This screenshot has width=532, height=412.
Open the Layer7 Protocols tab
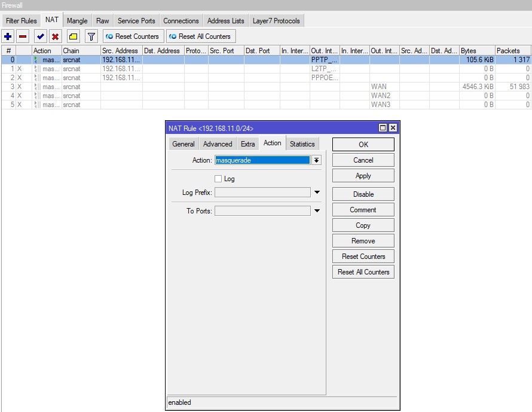click(x=276, y=21)
